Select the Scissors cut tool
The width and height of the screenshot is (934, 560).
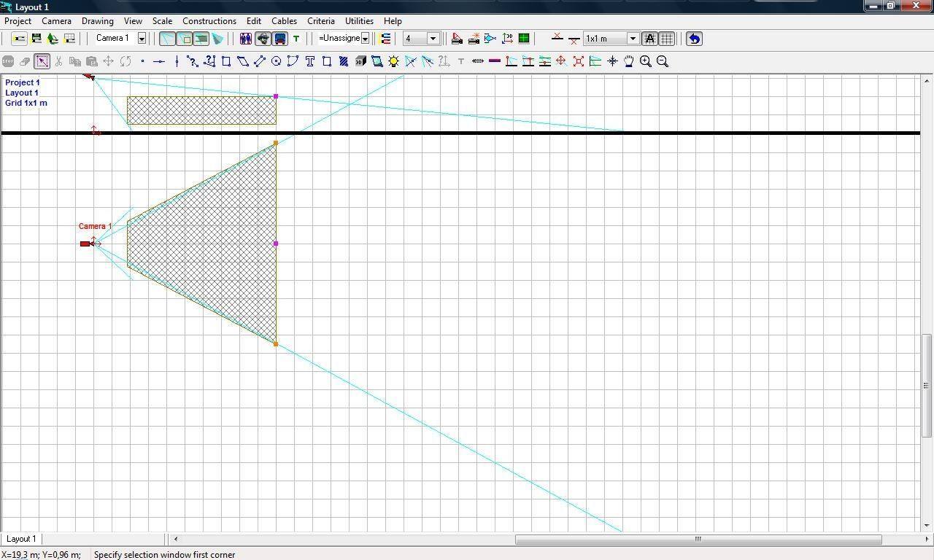(x=58, y=61)
